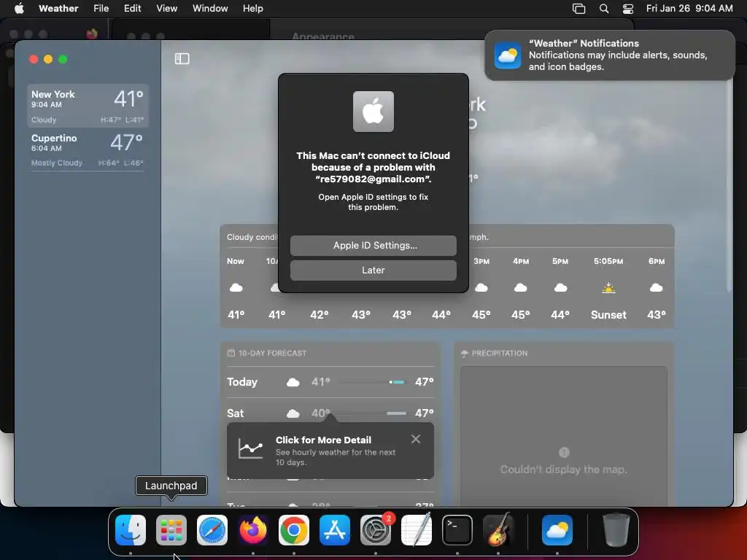Launch Safari from the dock
The height and width of the screenshot is (560, 747).
pyautogui.click(x=212, y=530)
